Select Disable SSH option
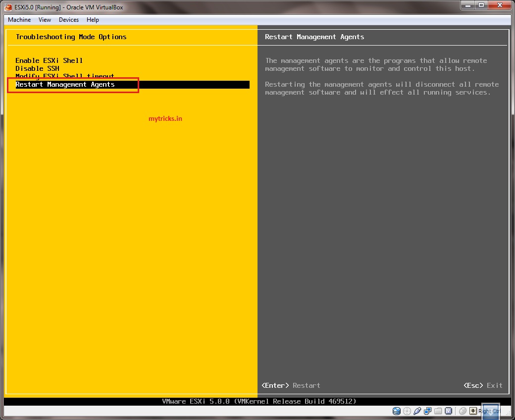 point(37,68)
